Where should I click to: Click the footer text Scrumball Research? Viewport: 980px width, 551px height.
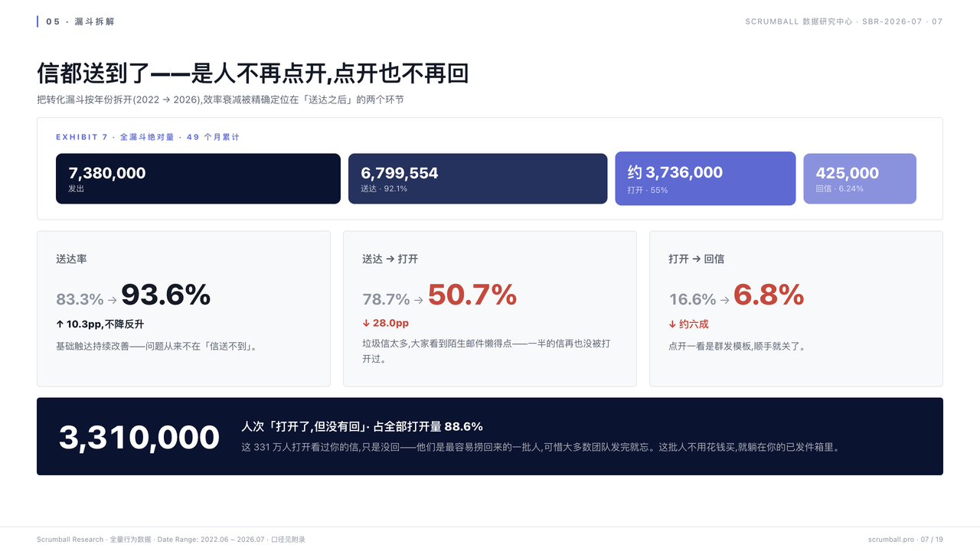(70, 540)
